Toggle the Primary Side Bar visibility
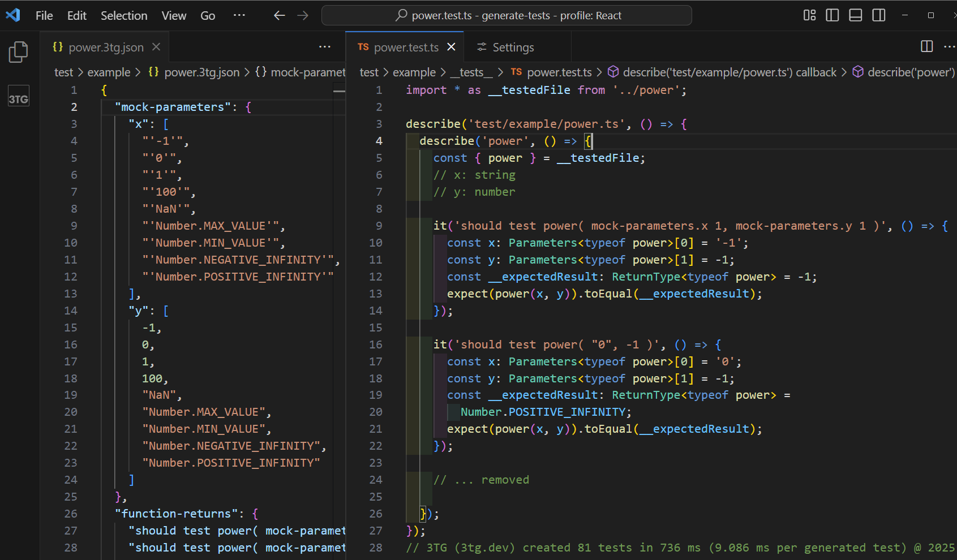This screenshot has width=957, height=560. pyautogui.click(x=832, y=15)
